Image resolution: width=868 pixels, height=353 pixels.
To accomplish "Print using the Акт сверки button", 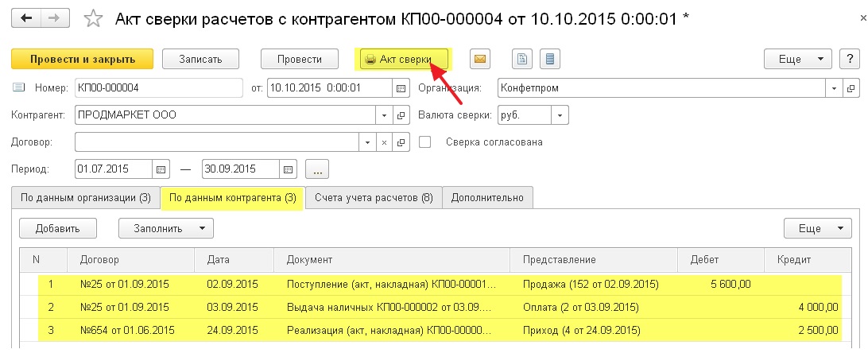I will click(404, 59).
